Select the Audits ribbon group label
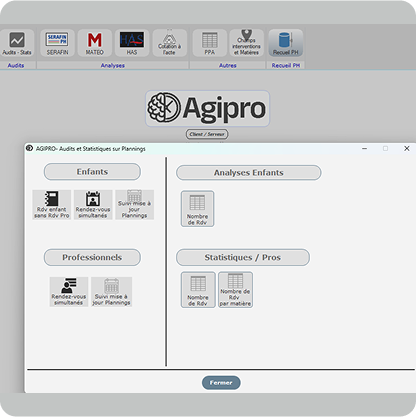Image resolution: width=416 pixels, height=417 pixels. (16, 65)
